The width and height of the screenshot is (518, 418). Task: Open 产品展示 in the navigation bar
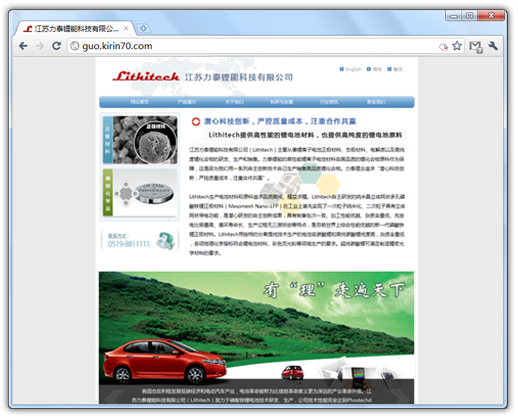[x=187, y=102]
